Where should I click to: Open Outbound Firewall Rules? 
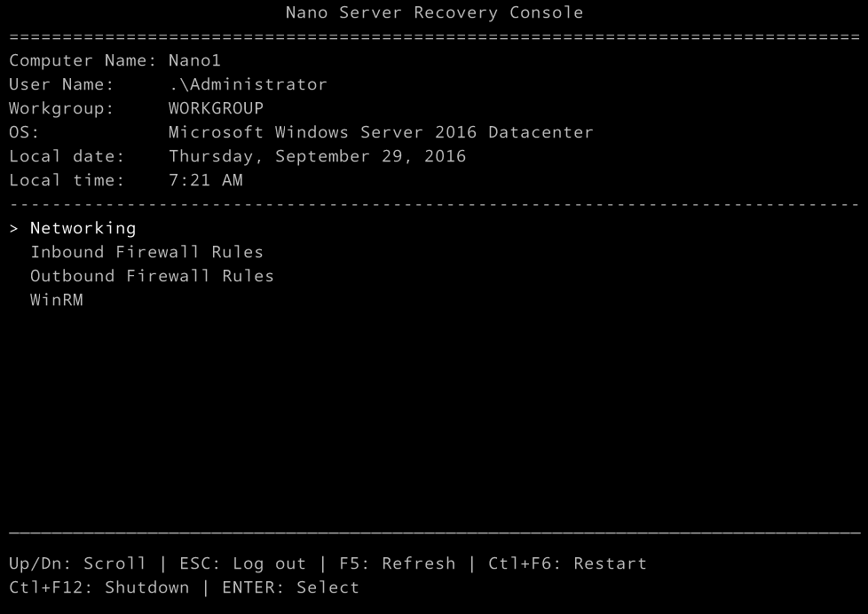click(x=153, y=276)
